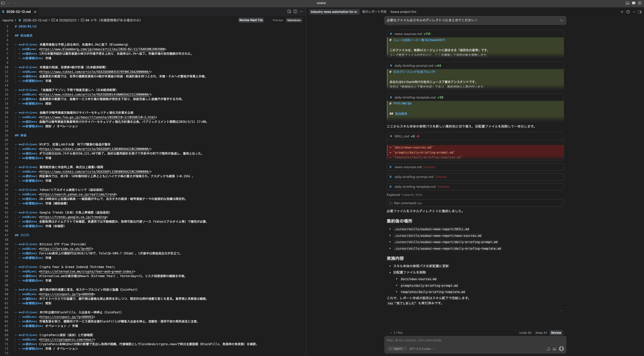Switch editor to Preview mode
Image resolution: width=644 pixels, height=356 pixels.
click(278, 20)
